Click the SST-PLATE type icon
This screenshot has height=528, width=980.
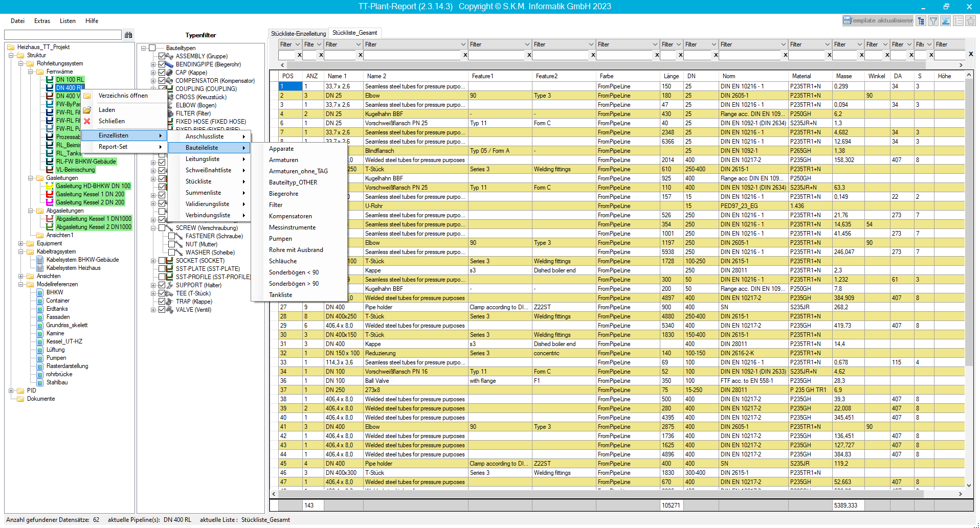(x=170, y=269)
